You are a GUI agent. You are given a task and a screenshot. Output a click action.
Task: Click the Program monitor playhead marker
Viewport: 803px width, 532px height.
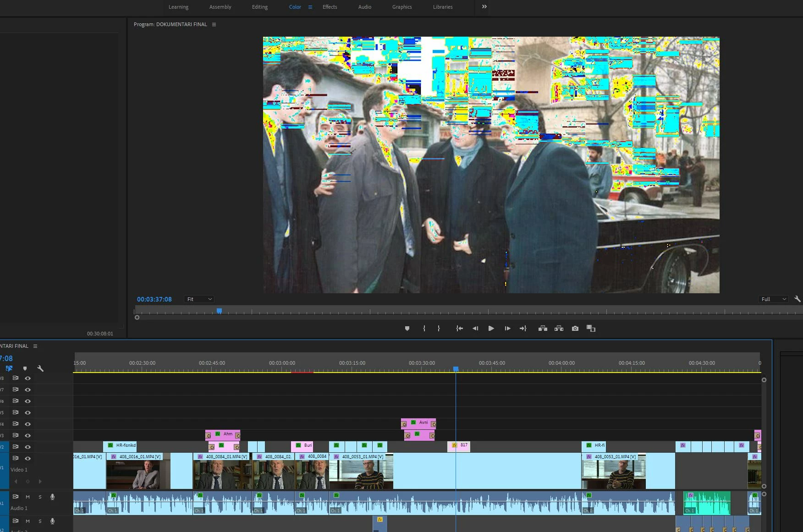[x=219, y=311]
